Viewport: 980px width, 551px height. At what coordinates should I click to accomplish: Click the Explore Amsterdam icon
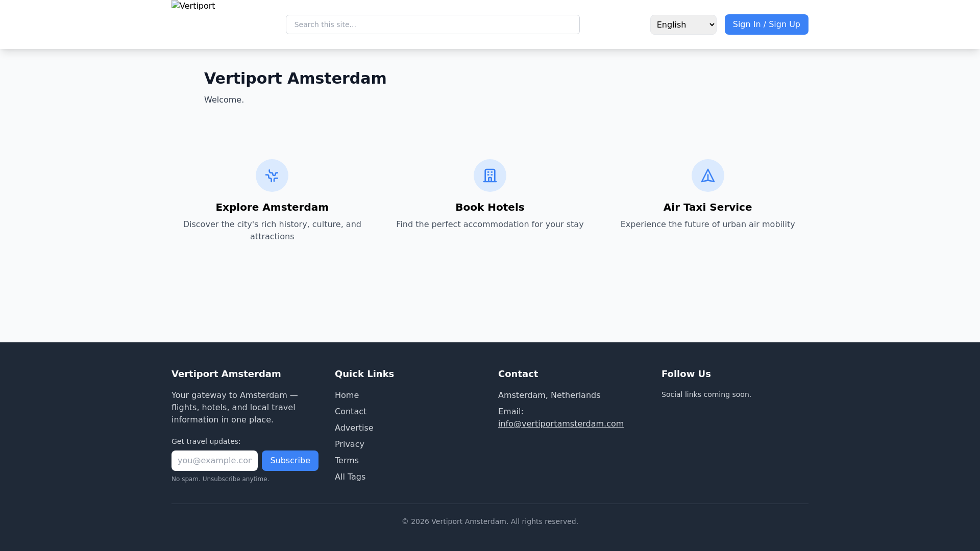(x=272, y=176)
